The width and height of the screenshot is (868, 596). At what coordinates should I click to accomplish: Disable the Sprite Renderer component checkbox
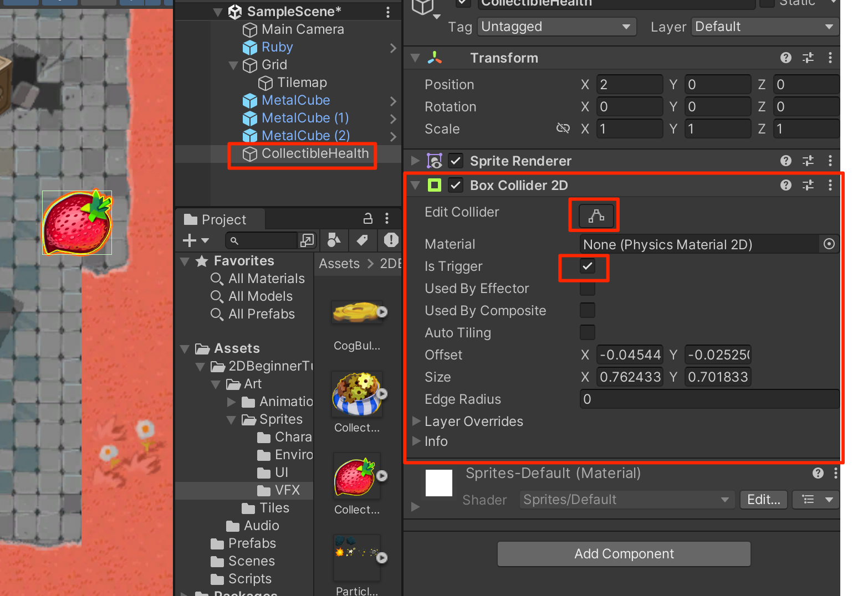coord(456,161)
